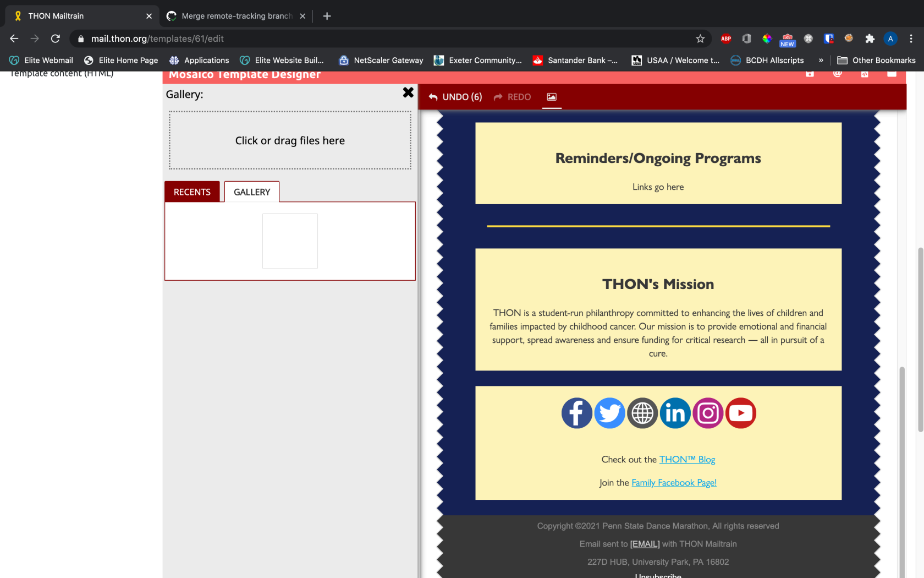
Task: Toggle the image gallery icon in the toolbar
Action: pos(552,97)
